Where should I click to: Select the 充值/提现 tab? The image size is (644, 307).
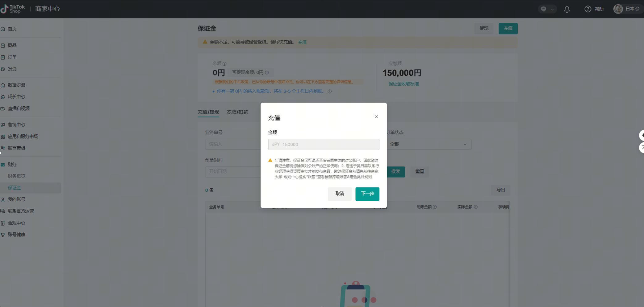(208, 112)
